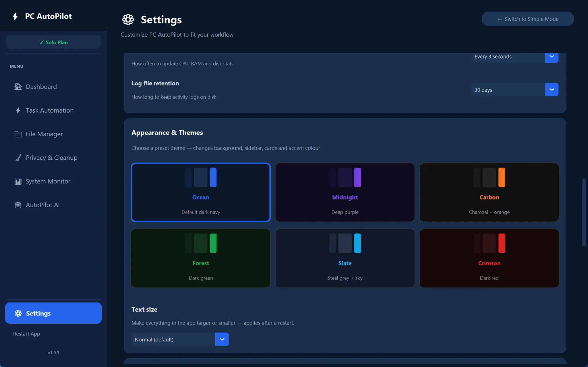Click the Task Automation bolt icon
This screenshot has width=588, height=367.
[18, 110]
